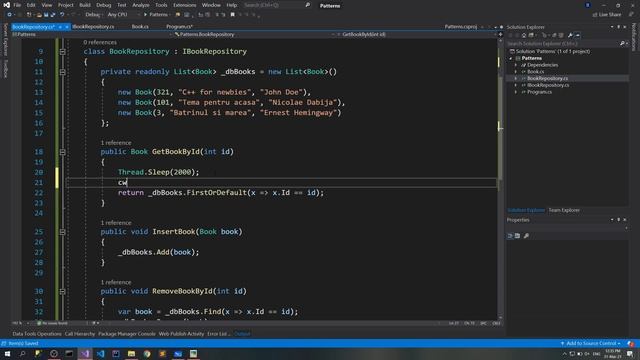Click the Solution Explorer Home icon

(524, 36)
